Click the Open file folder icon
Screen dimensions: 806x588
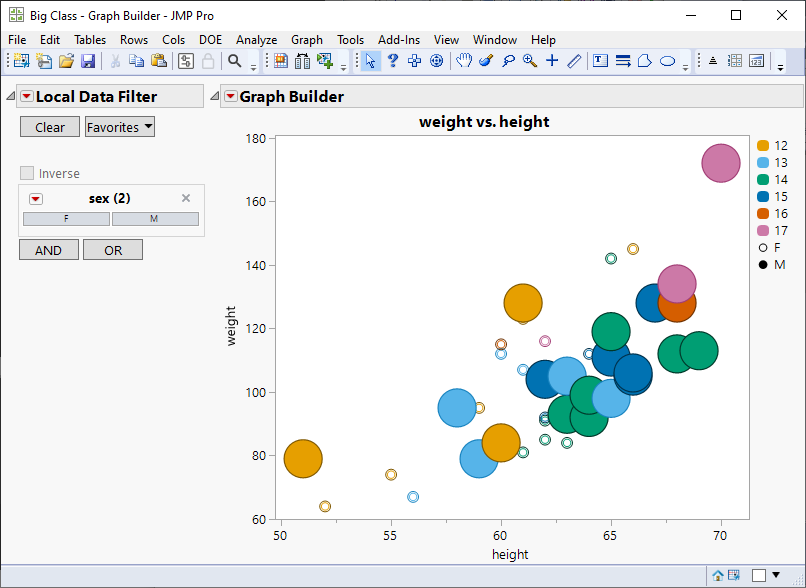click(x=66, y=61)
